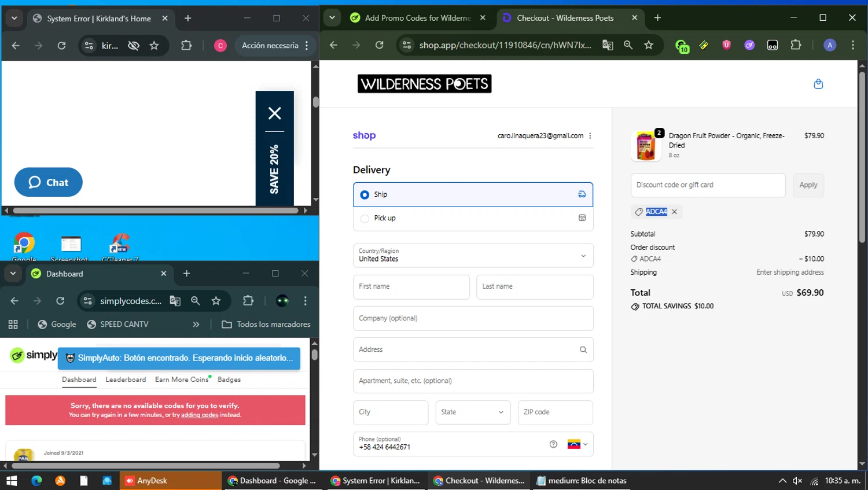
Task: Open Windows Start menu
Action: [x=12, y=481]
